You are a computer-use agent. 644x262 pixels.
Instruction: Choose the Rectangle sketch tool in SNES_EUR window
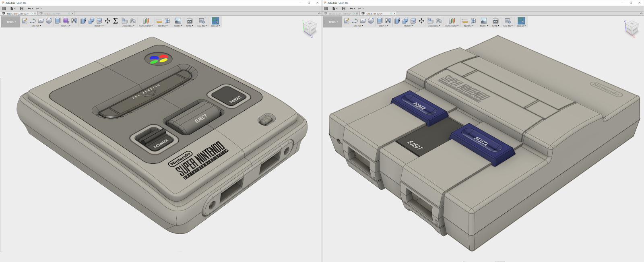pos(41,21)
